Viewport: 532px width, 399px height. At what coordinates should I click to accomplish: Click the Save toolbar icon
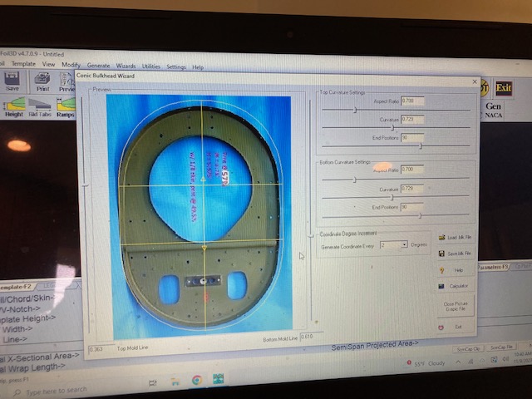pyautogui.click(x=12, y=81)
